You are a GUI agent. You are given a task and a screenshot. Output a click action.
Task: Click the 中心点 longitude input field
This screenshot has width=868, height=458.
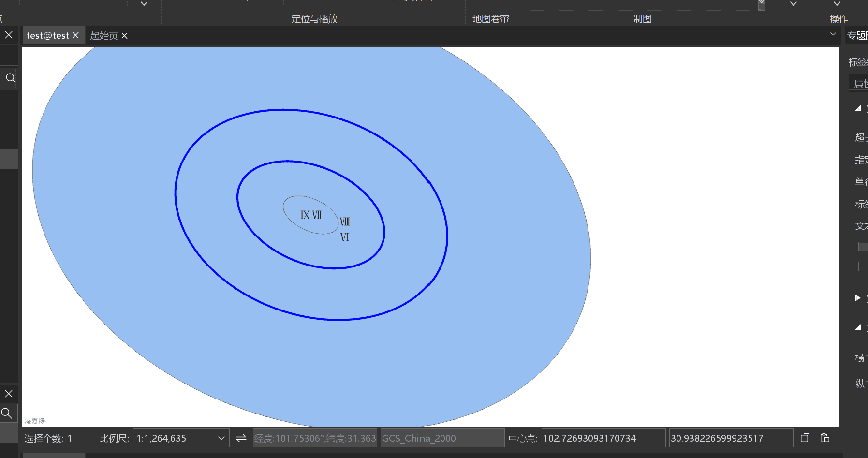pos(603,438)
